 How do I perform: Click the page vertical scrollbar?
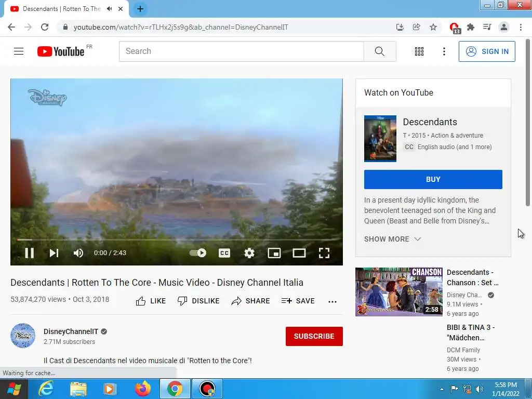pyautogui.click(x=528, y=122)
